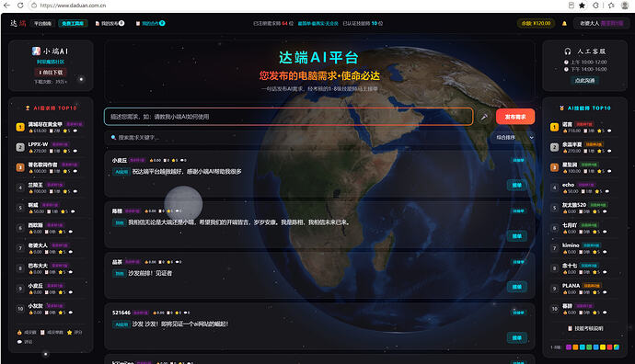Reload the page with the refresh icon
Viewport: 635px width, 364px height.
click(x=20, y=6)
